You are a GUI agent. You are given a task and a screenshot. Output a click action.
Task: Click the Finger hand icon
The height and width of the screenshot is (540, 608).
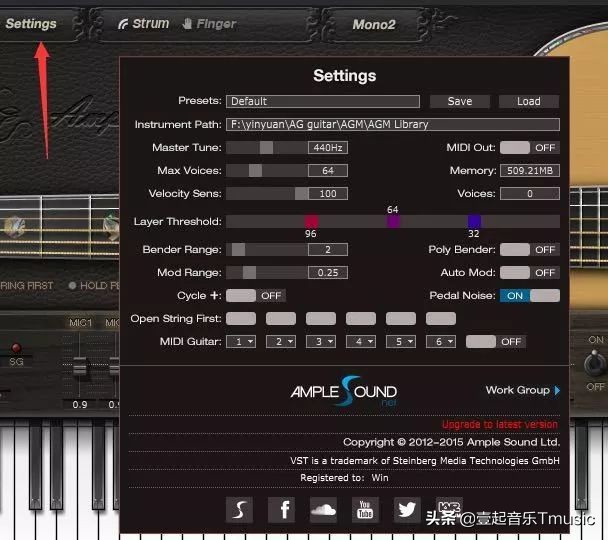[187, 24]
